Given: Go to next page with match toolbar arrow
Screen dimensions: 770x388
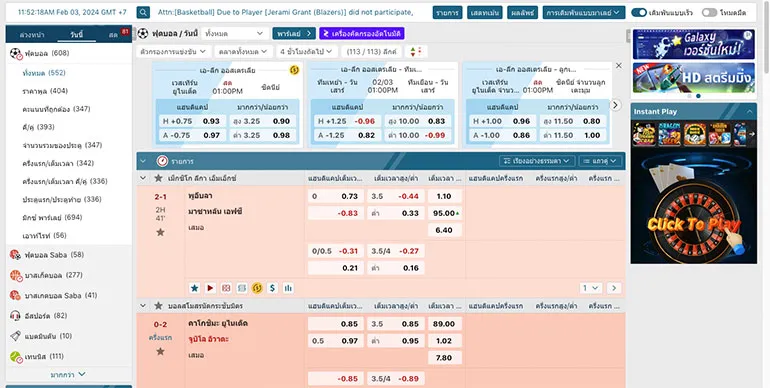Looking at the screenshot, I should [x=614, y=288].
